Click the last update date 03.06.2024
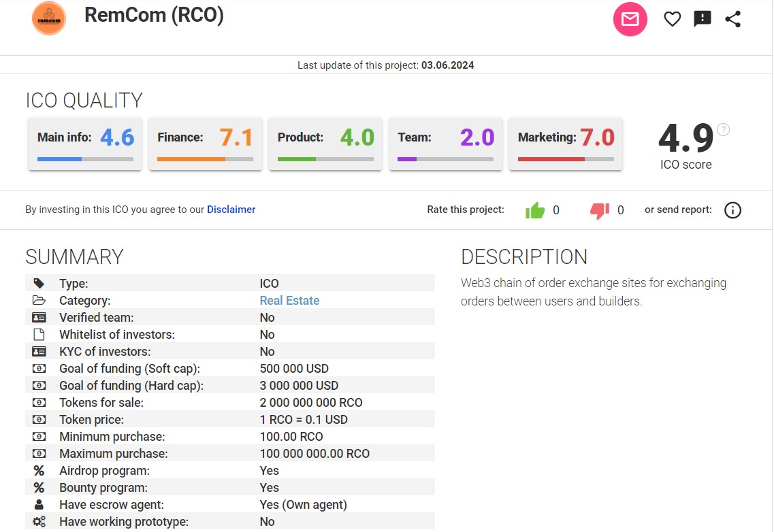This screenshot has height=532, width=774. (x=447, y=65)
